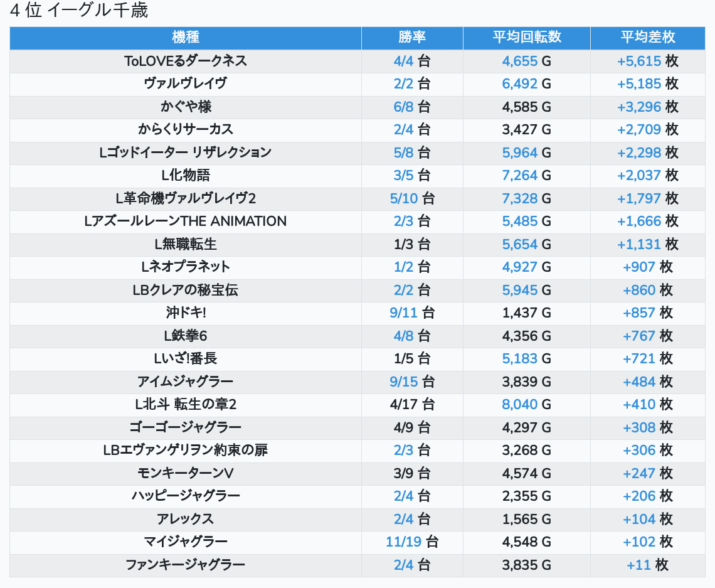Click the からくりサーカス row name
Viewport: 715px width, 588px height.
tap(186, 129)
